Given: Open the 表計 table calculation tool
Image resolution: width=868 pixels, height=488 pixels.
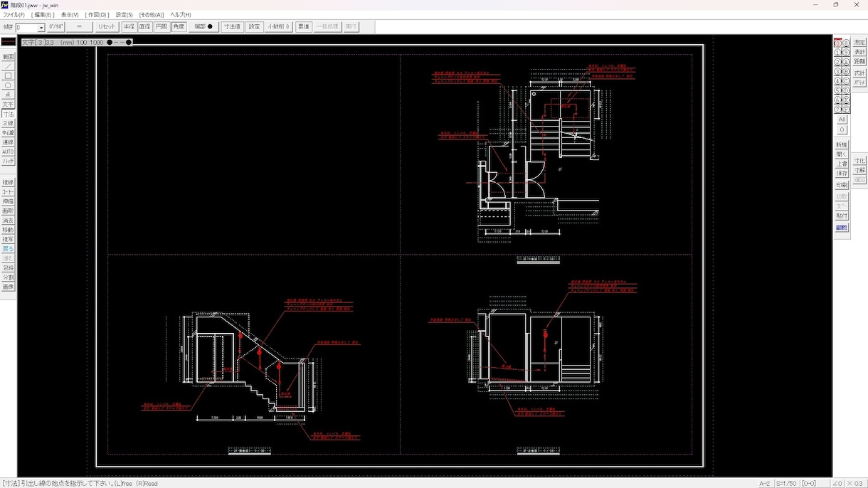Looking at the screenshot, I should click(x=859, y=52).
